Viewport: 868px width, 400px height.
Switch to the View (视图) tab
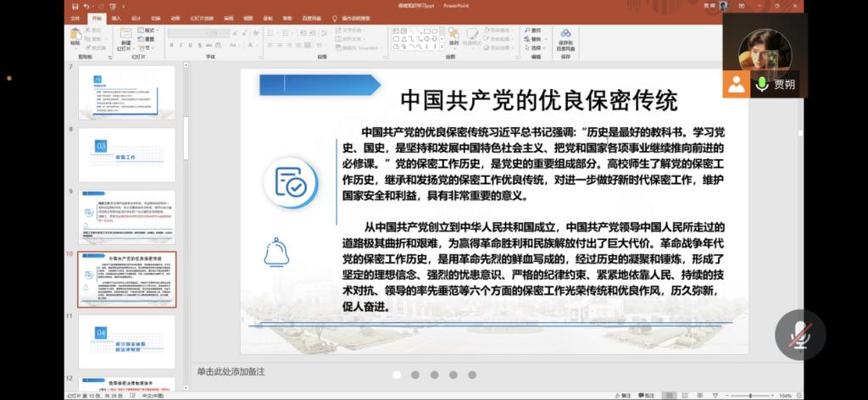tap(248, 19)
